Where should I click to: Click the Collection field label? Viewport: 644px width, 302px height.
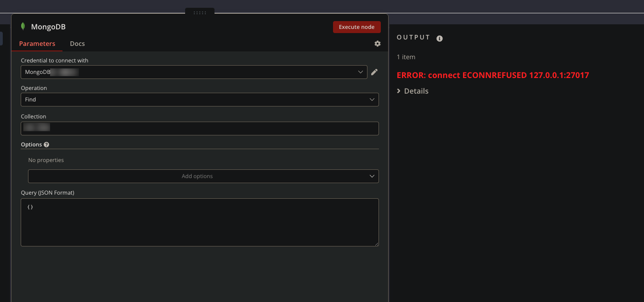(x=34, y=117)
